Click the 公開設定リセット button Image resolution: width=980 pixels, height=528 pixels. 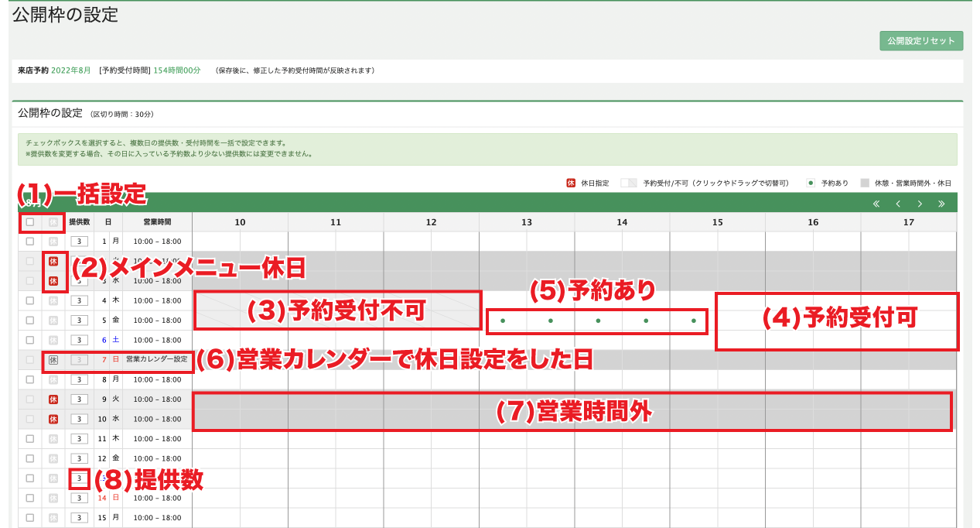pos(921,41)
